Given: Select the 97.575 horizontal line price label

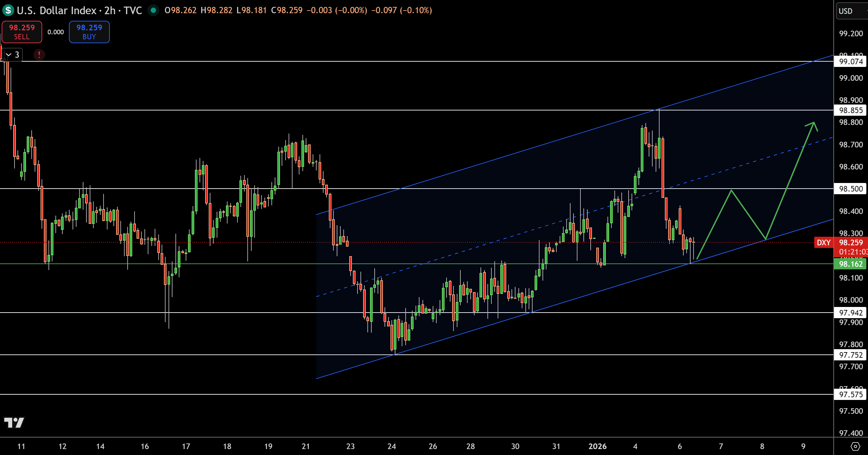Looking at the screenshot, I should pos(851,394).
